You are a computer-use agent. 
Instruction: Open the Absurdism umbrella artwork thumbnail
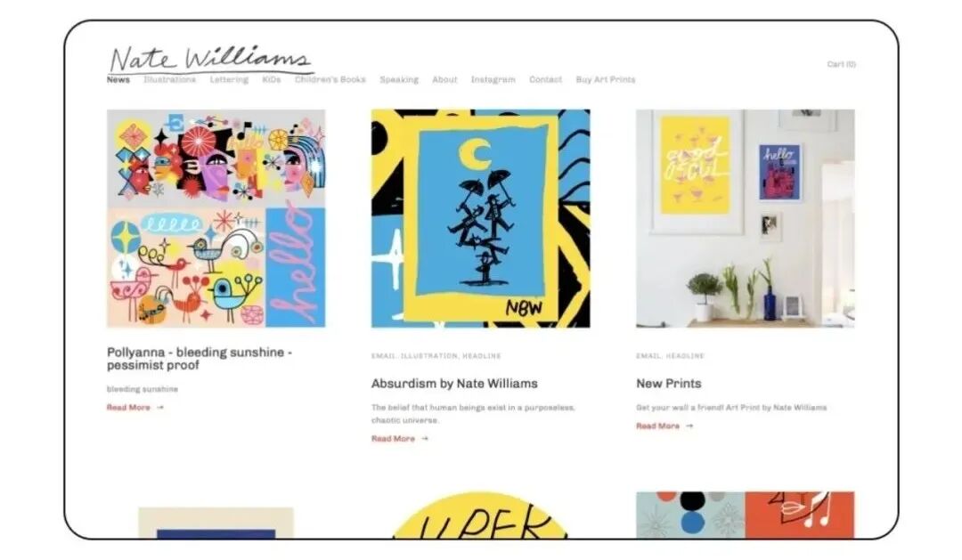click(480, 218)
